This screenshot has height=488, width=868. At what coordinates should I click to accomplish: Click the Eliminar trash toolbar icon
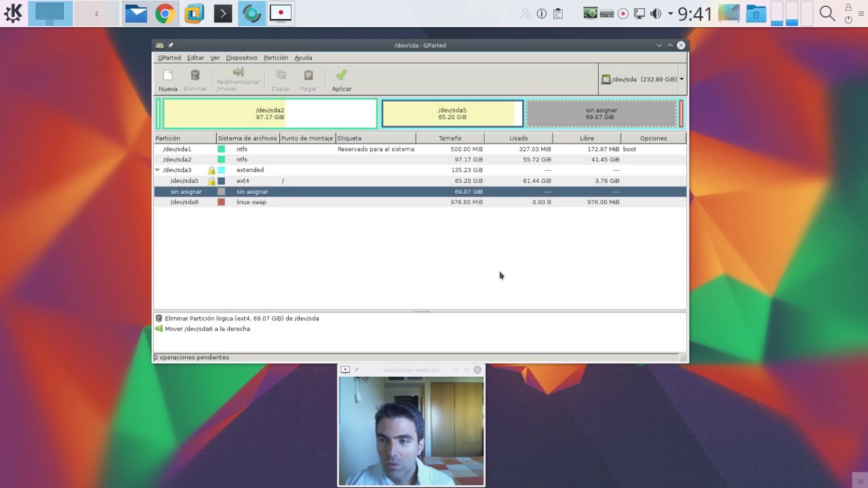point(195,76)
